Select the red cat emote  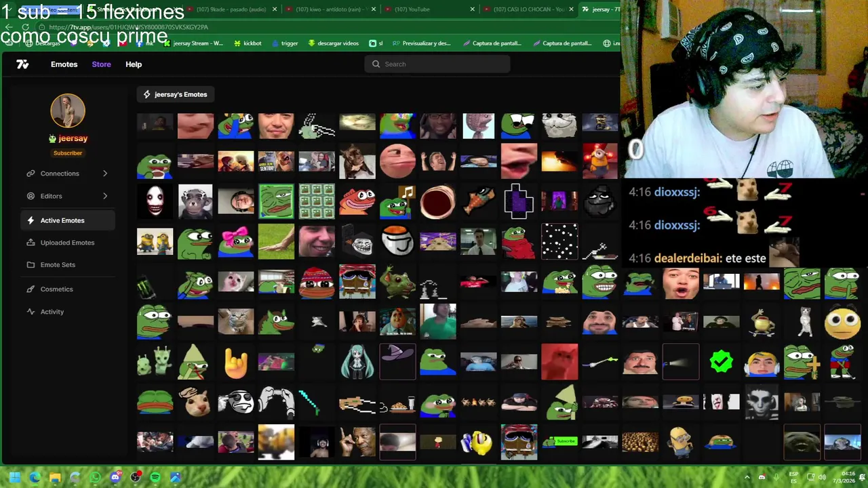(x=559, y=362)
